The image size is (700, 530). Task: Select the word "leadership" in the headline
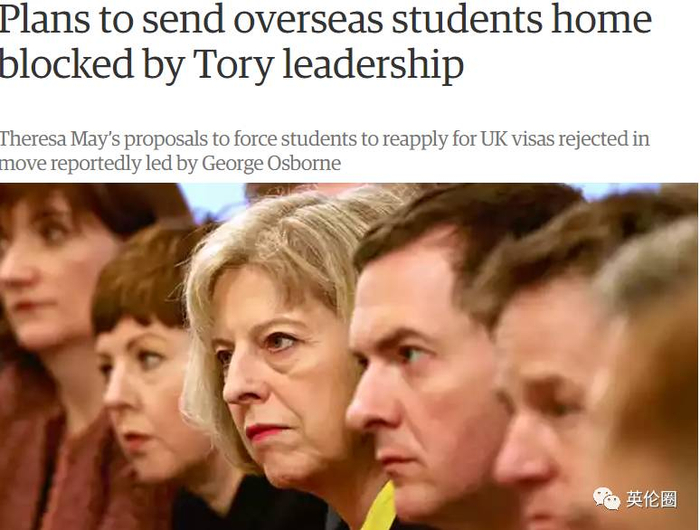point(373,65)
